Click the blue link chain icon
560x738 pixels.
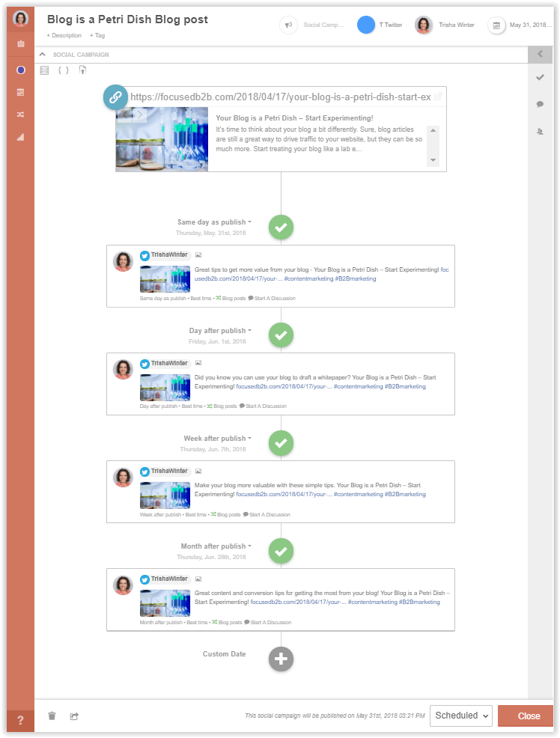click(x=115, y=97)
